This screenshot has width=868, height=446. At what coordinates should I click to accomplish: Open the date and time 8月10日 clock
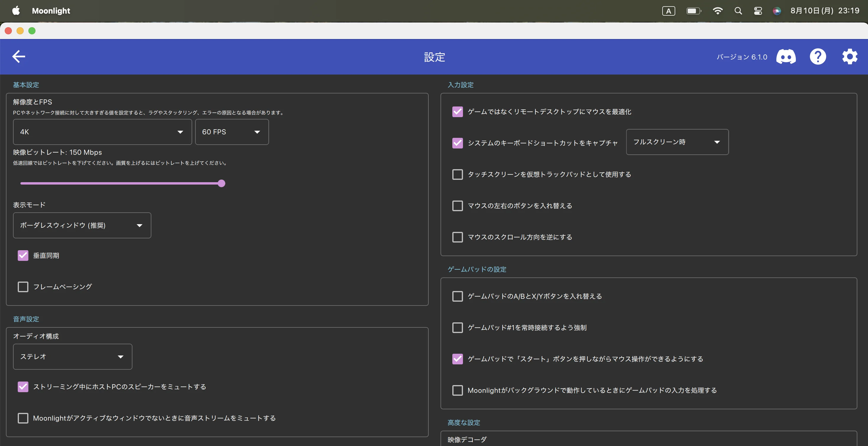click(x=825, y=11)
